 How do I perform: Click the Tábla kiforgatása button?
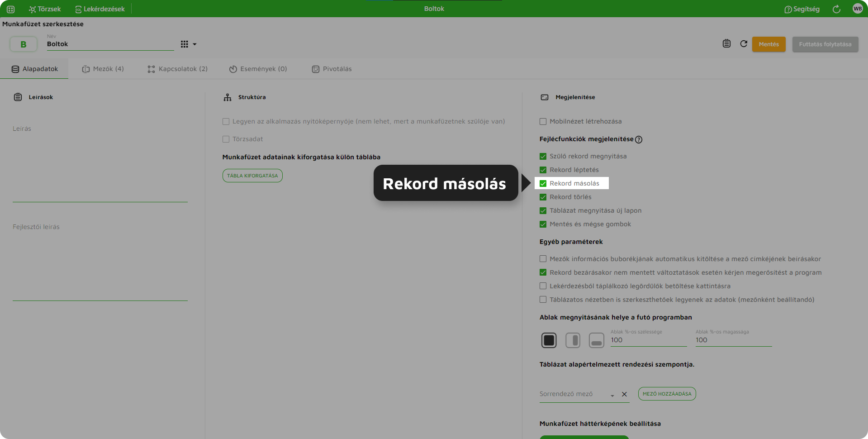pyautogui.click(x=252, y=176)
